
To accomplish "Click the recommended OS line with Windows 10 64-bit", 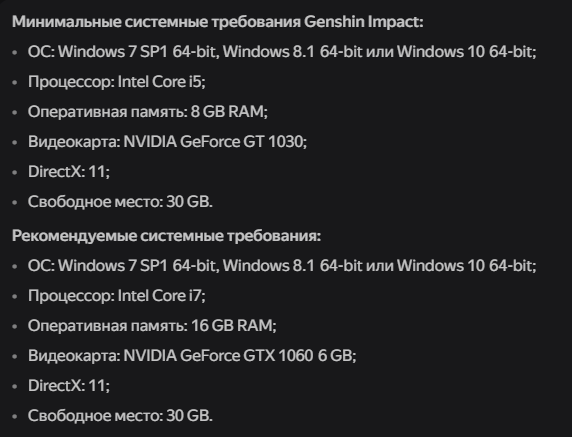I will tap(282, 266).
